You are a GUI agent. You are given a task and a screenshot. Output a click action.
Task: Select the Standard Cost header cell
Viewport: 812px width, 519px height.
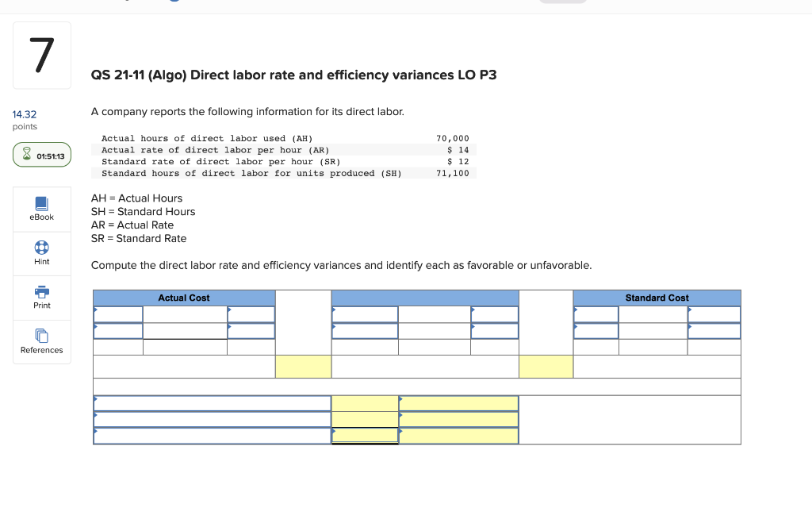point(657,298)
